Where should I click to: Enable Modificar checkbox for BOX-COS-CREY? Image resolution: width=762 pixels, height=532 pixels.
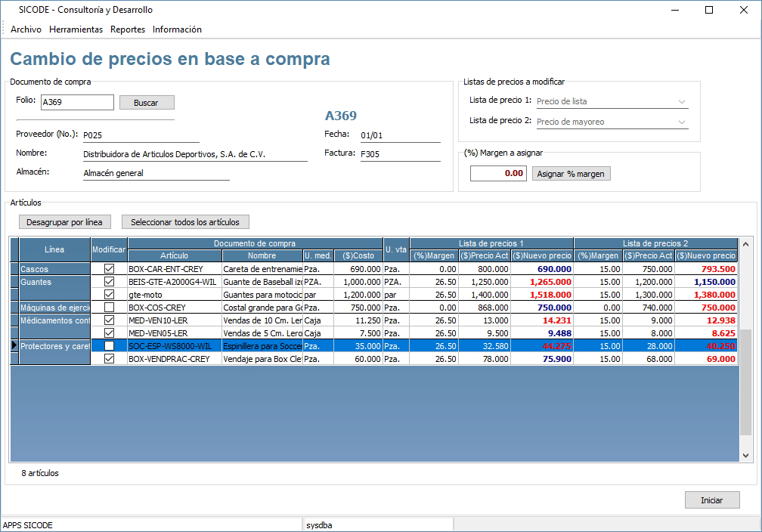110,308
